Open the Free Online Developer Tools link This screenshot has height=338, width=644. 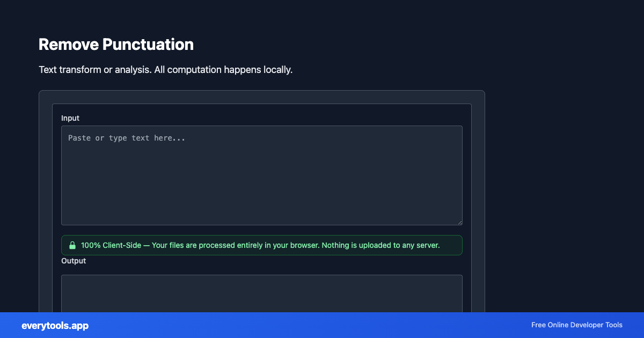pyautogui.click(x=576, y=325)
